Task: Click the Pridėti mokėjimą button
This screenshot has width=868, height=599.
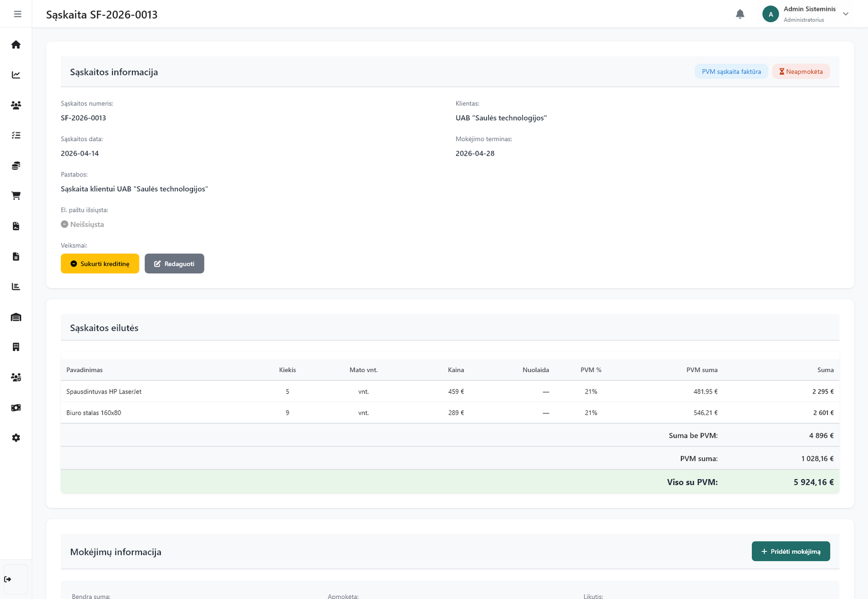Action: (790, 551)
